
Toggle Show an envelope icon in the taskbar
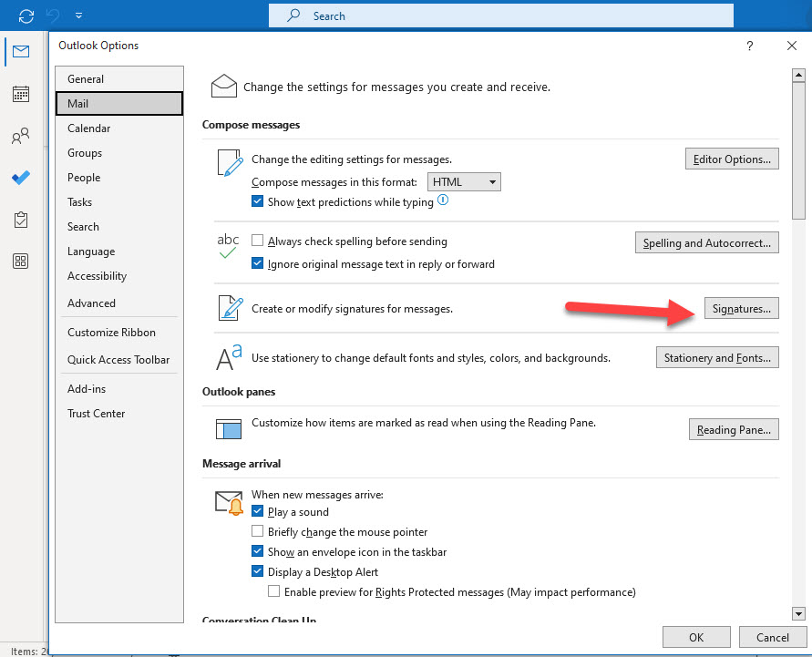257,551
